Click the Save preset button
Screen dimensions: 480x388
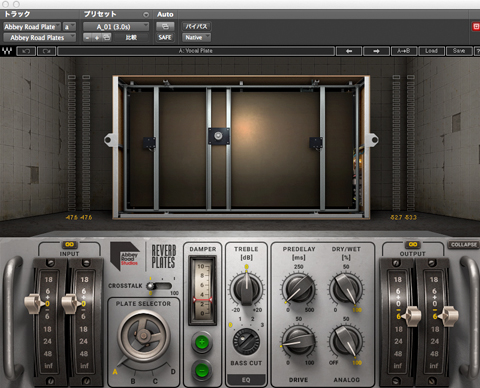[459, 51]
